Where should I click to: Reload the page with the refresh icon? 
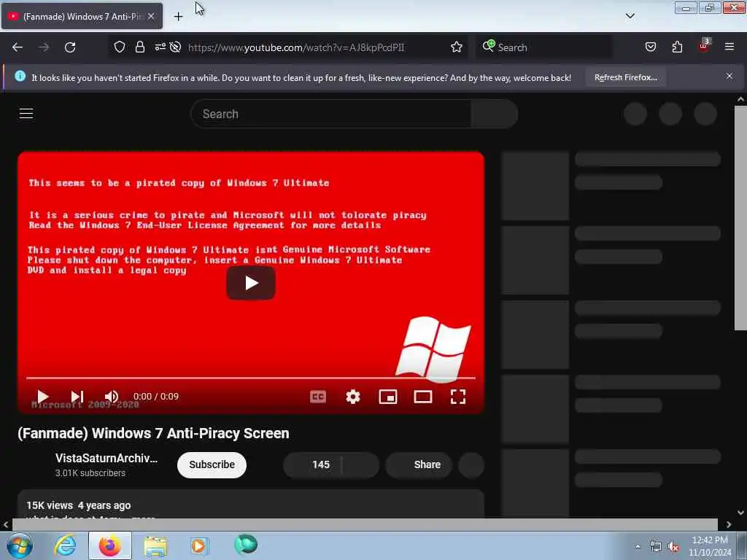click(x=70, y=47)
